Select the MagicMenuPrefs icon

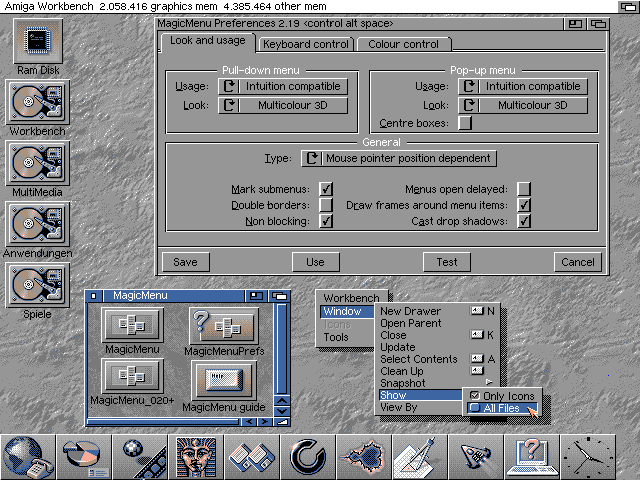224,326
